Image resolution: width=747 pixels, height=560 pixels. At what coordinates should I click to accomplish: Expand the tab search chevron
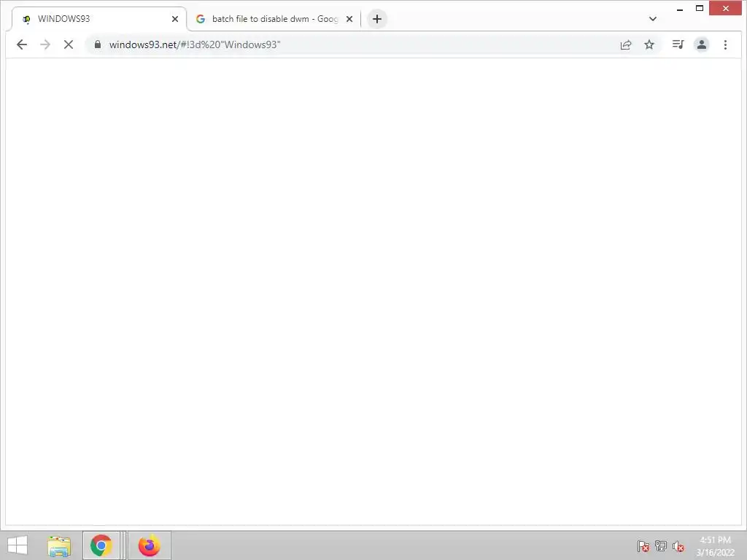653,19
